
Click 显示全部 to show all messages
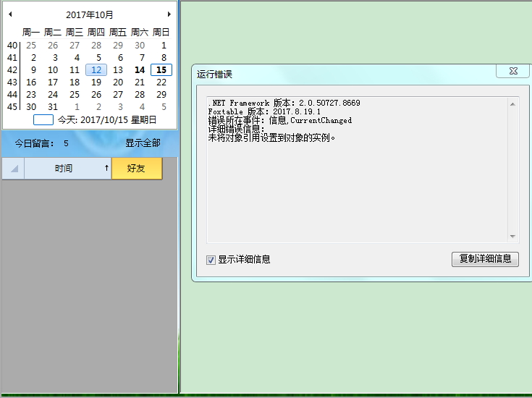pyautogui.click(x=143, y=143)
